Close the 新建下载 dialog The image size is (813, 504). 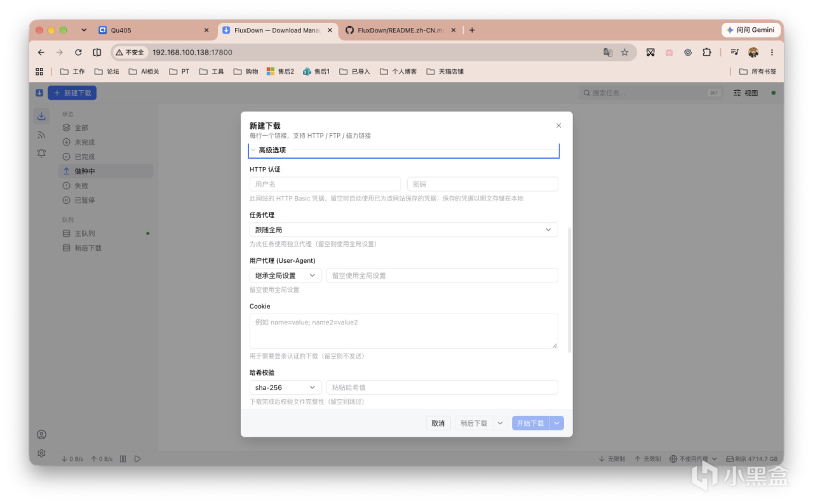[558, 126]
